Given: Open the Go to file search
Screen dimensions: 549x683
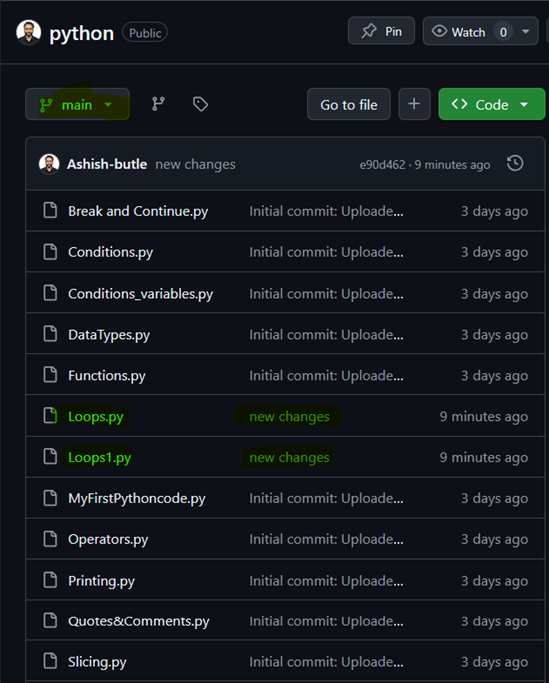Looking at the screenshot, I should pos(349,104).
